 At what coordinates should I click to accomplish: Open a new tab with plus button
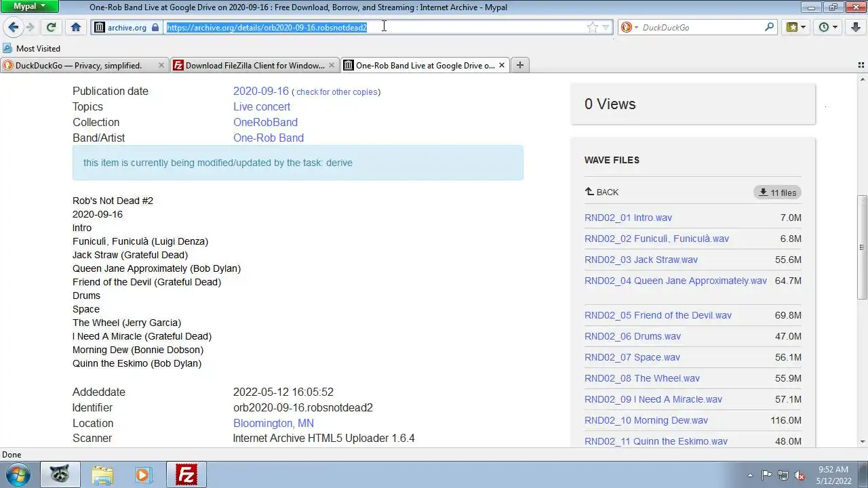520,66
